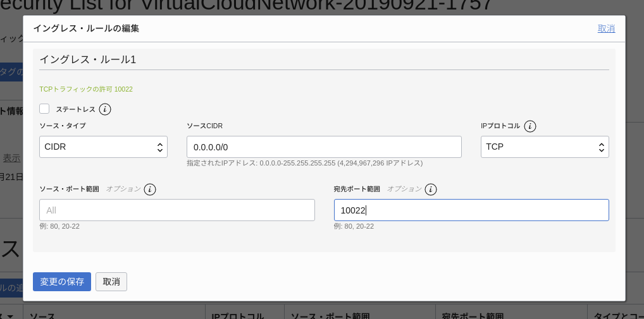Click the ソース・ポート範囲 input with All placeholder
The image size is (644, 319).
click(x=176, y=210)
